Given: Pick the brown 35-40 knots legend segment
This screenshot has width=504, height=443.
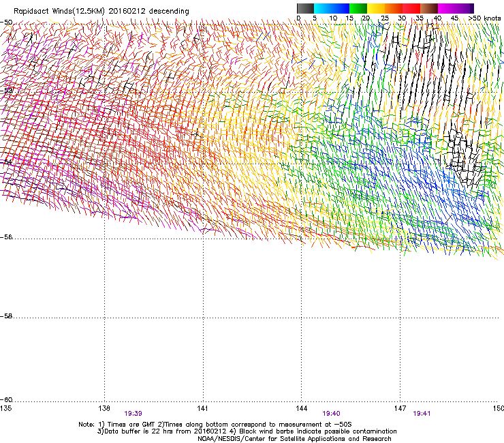Looking at the screenshot, I should (x=429, y=8).
